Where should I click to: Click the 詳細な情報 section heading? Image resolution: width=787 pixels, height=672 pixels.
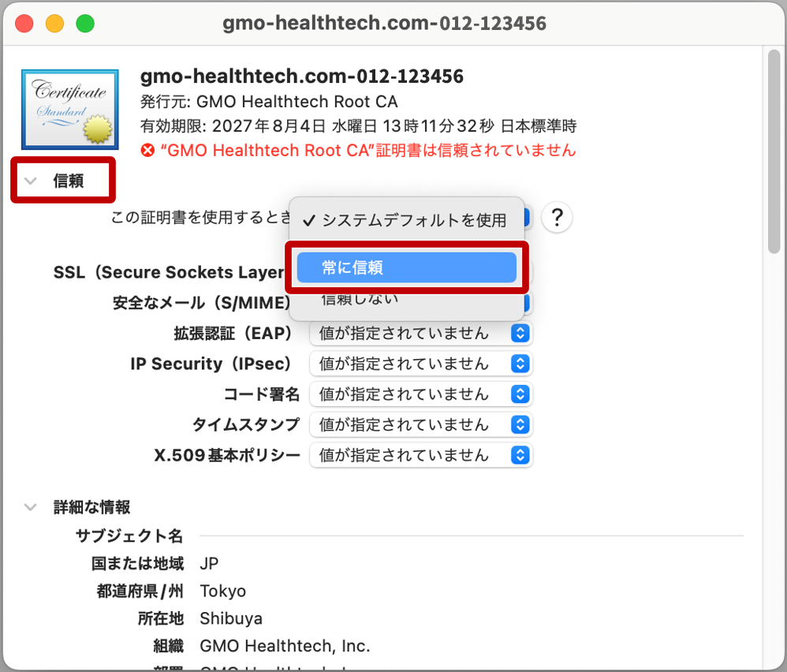(x=91, y=507)
